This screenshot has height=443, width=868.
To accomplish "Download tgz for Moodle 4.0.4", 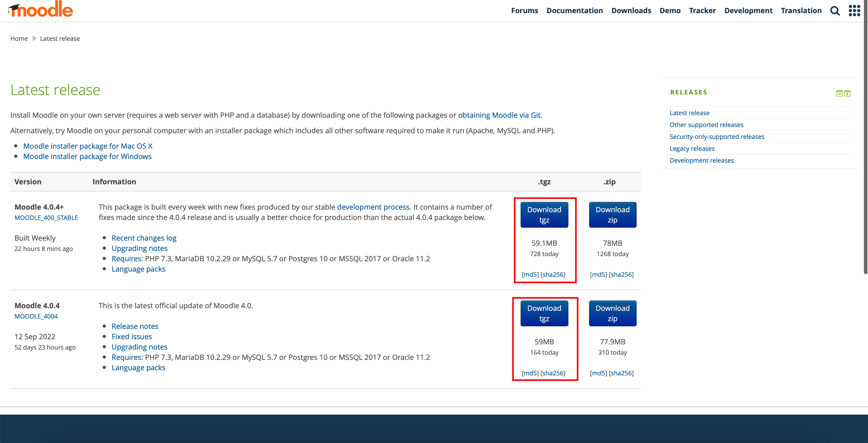I will (544, 313).
